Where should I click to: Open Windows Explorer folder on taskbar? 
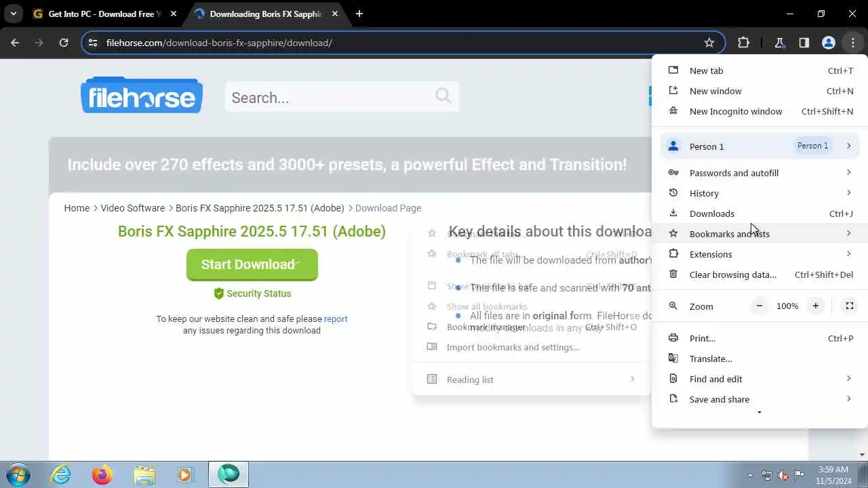[144, 474]
